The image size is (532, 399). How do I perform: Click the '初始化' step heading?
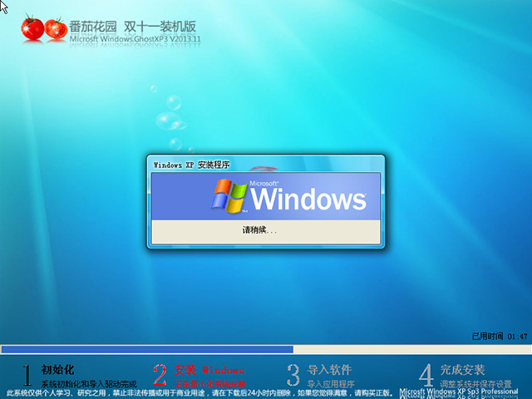[57, 369]
